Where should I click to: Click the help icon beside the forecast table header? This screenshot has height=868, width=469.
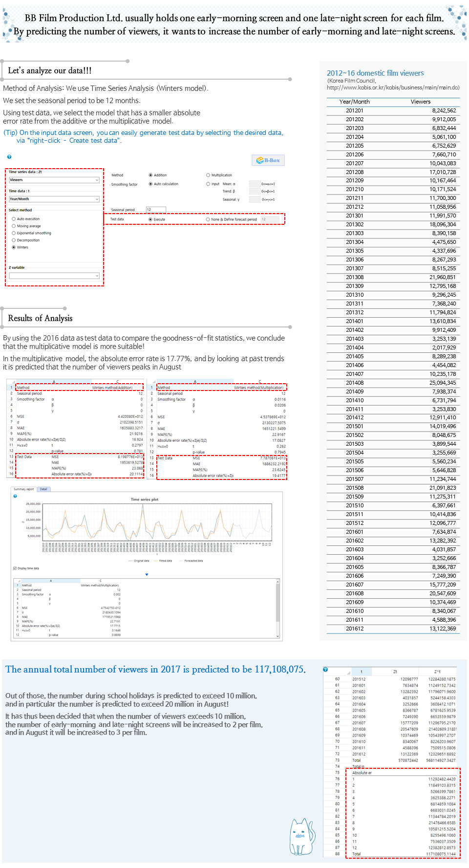(x=325, y=670)
